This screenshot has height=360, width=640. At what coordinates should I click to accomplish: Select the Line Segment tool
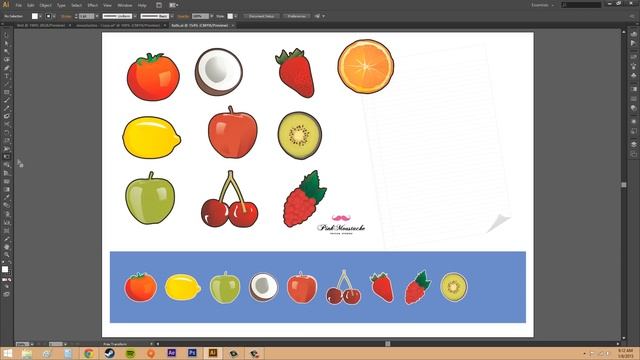(6, 84)
